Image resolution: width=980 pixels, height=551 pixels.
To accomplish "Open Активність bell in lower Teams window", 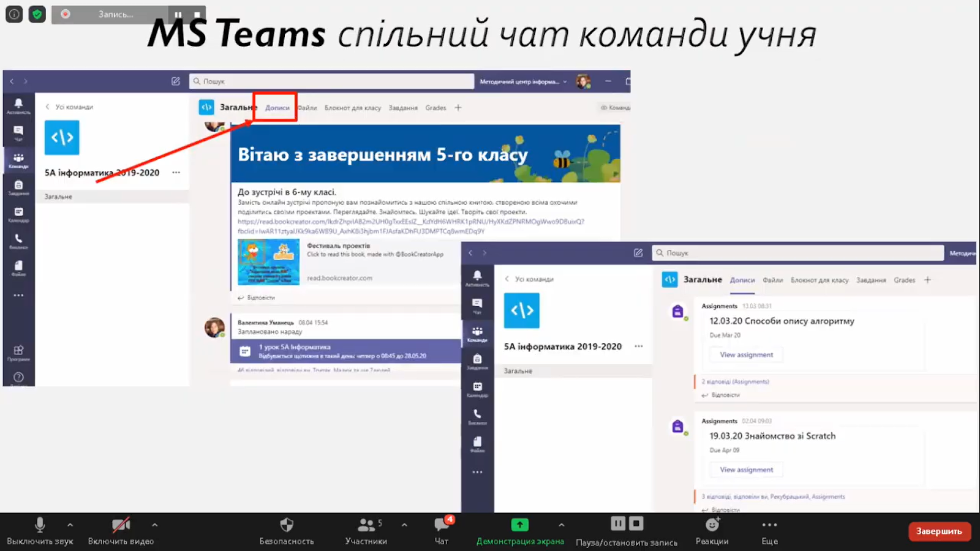I will 477,278.
